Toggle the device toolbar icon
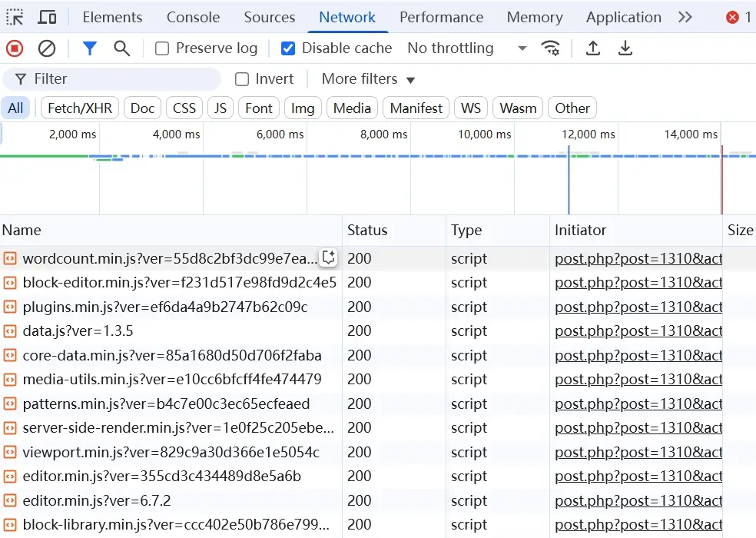The width and height of the screenshot is (756, 538). click(x=47, y=18)
